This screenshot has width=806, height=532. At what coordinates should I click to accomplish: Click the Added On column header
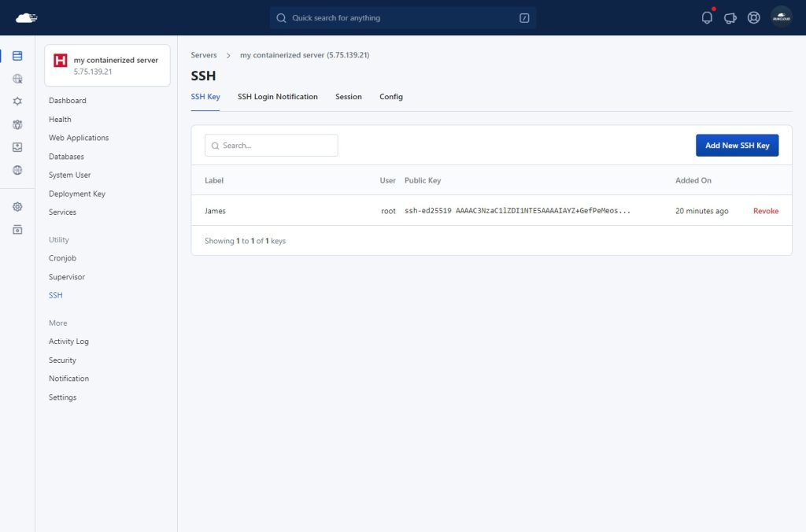693,180
